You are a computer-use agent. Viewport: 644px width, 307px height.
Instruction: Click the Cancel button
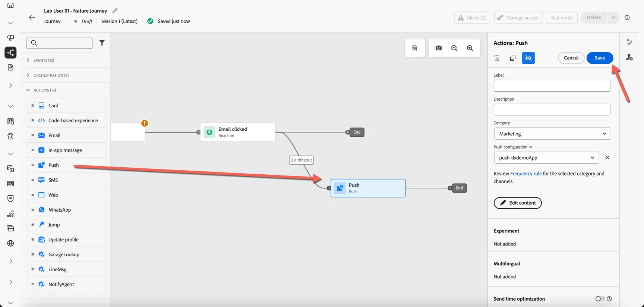[571, 58]
